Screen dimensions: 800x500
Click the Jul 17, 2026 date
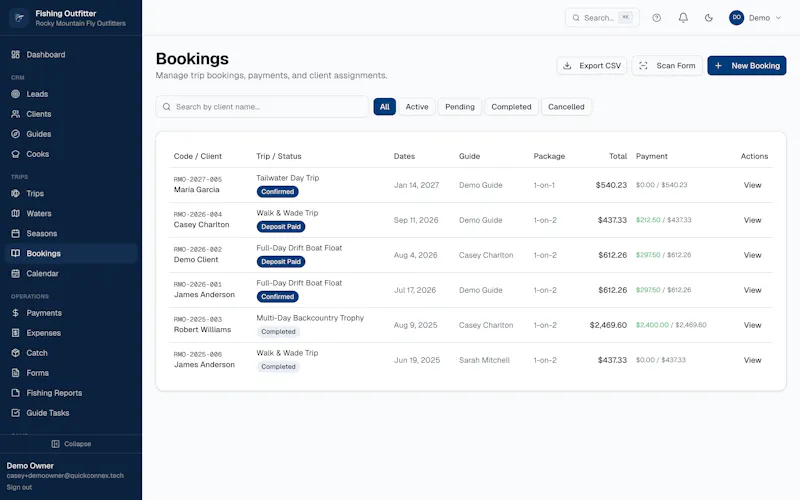point(415,290)
